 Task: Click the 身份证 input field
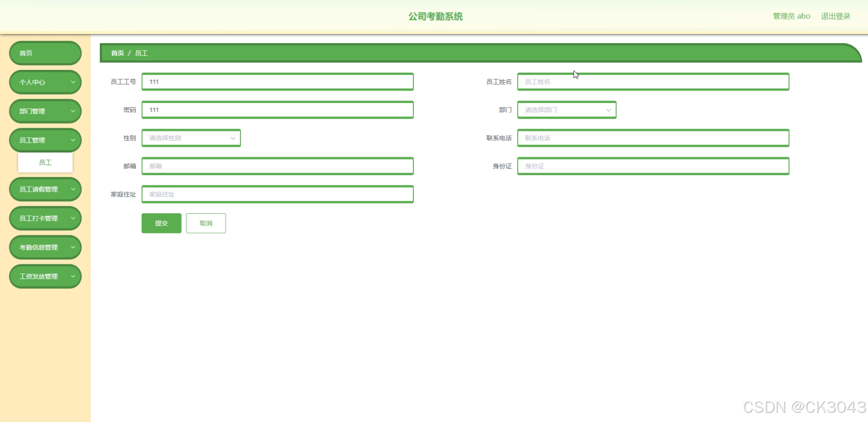653,166
